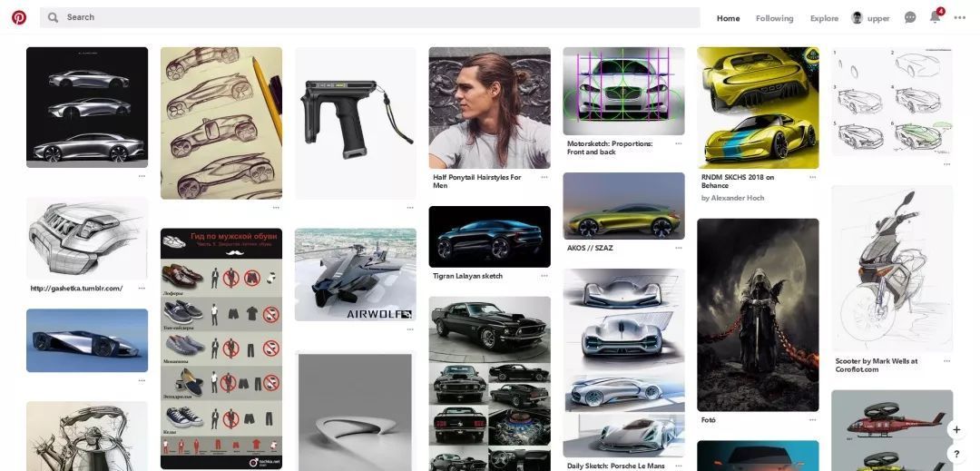The image size is (980, 471).
Task: Open the AIRWOLF helicopter pin image
Action: 355,274
